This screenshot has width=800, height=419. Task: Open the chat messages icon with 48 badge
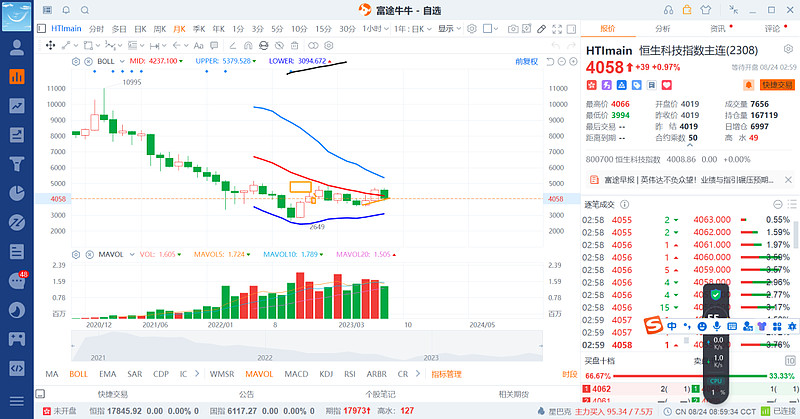tap(17, 280)
